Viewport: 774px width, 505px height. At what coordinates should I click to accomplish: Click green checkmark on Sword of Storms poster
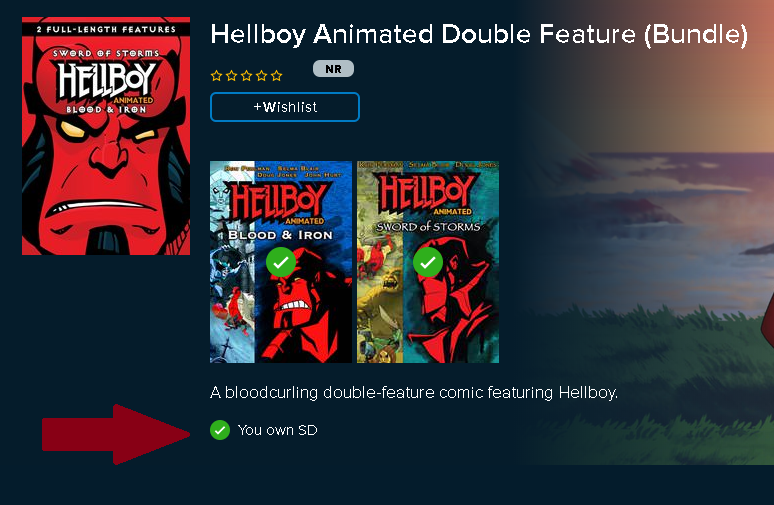tap(427, 262)
